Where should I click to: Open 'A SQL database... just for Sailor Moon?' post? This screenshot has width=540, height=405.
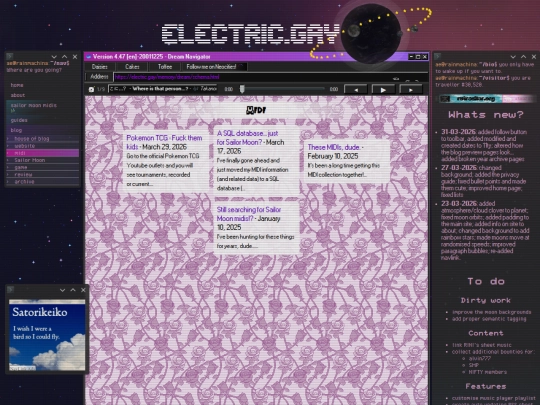(x=247, y=138)
